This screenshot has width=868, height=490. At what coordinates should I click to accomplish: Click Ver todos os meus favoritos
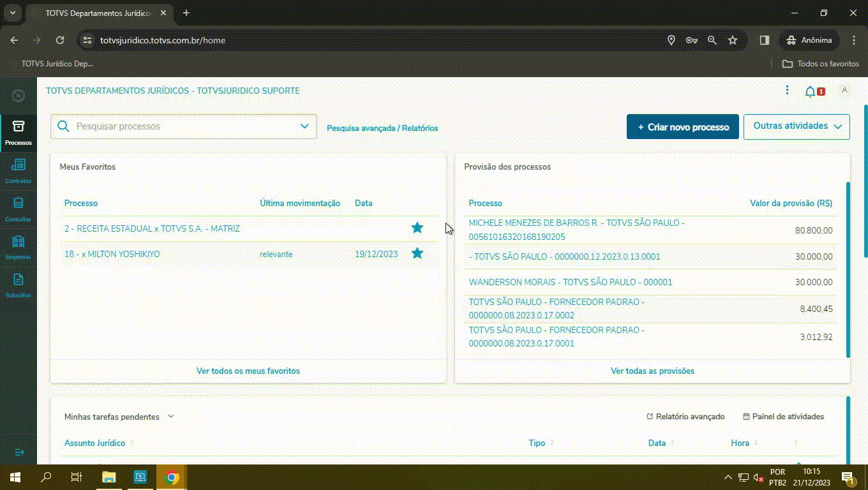(248, 371)
